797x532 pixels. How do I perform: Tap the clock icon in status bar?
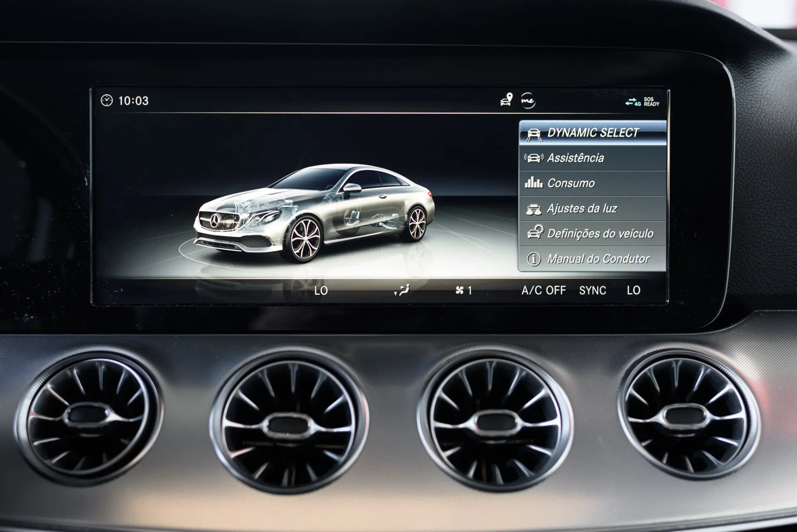pyautogui.click(x=107, y=100)
